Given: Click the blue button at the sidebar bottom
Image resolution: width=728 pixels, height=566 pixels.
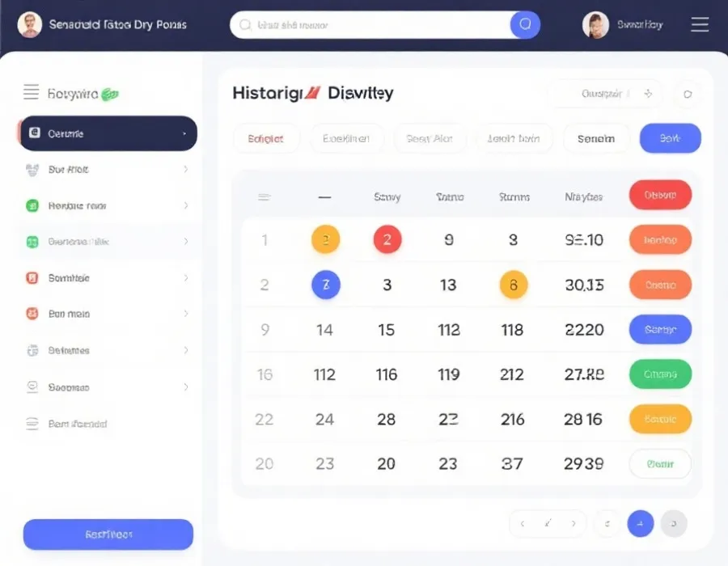Looking at the screenshot, I should 108,534.
